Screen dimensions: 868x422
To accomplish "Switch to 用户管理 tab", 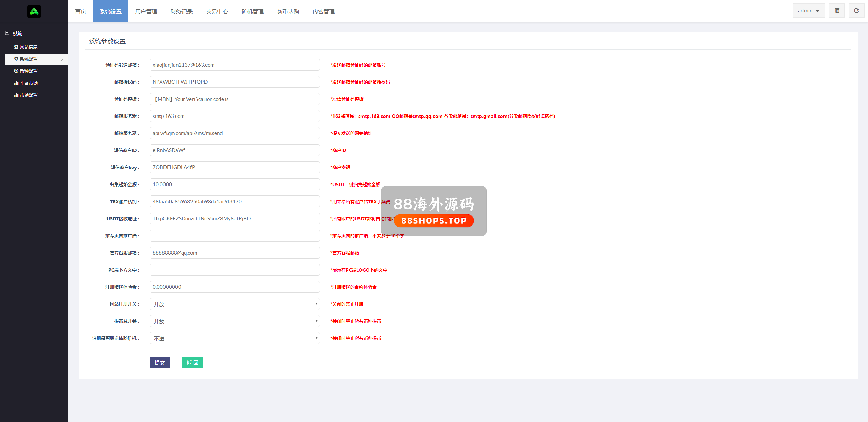I will (146, 11).
